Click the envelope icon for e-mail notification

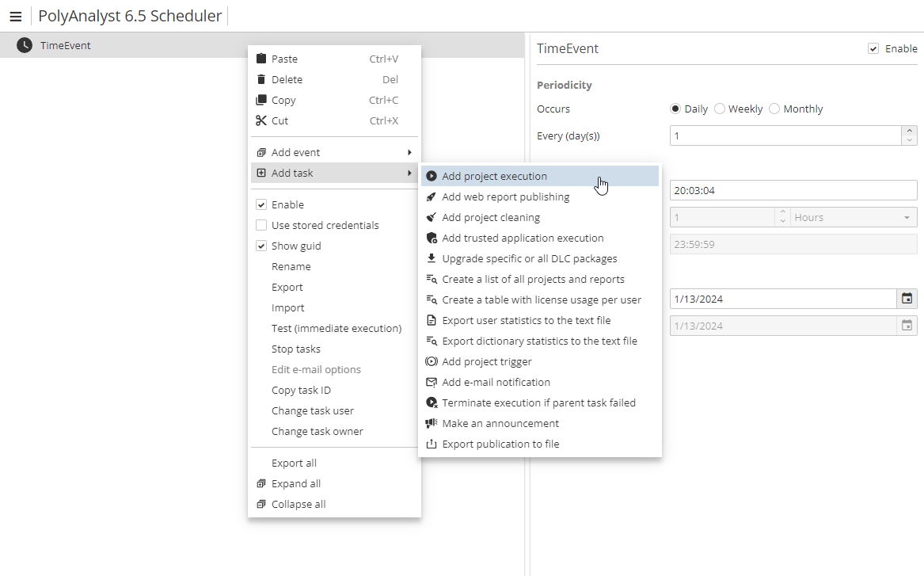(x=432, y=382)
